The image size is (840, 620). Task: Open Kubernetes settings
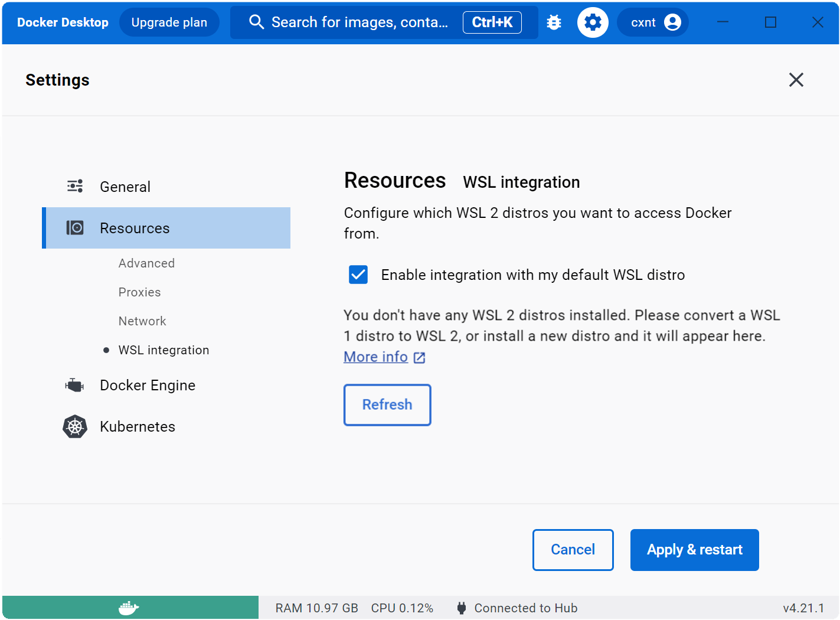(x=166, y=426)
